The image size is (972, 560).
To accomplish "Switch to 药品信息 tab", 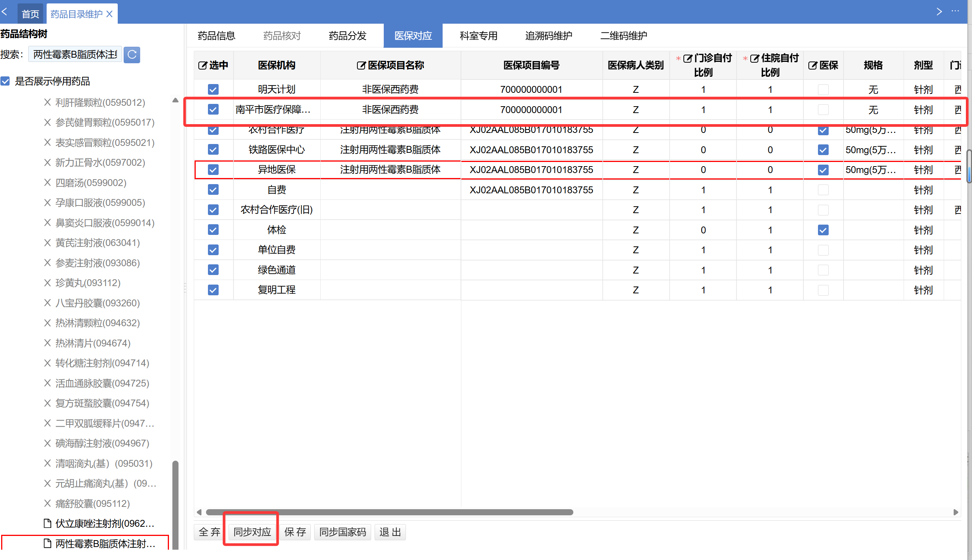I will click(216, 36).
